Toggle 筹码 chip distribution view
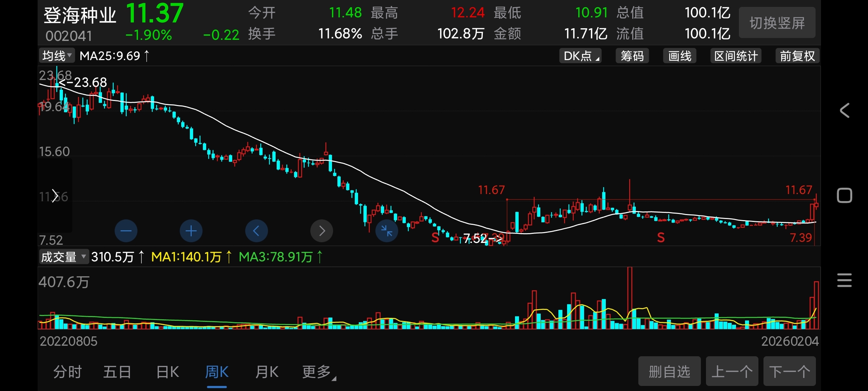Image resolution: width=868 pixels, height=391 pixels. [x=632, y=56]
